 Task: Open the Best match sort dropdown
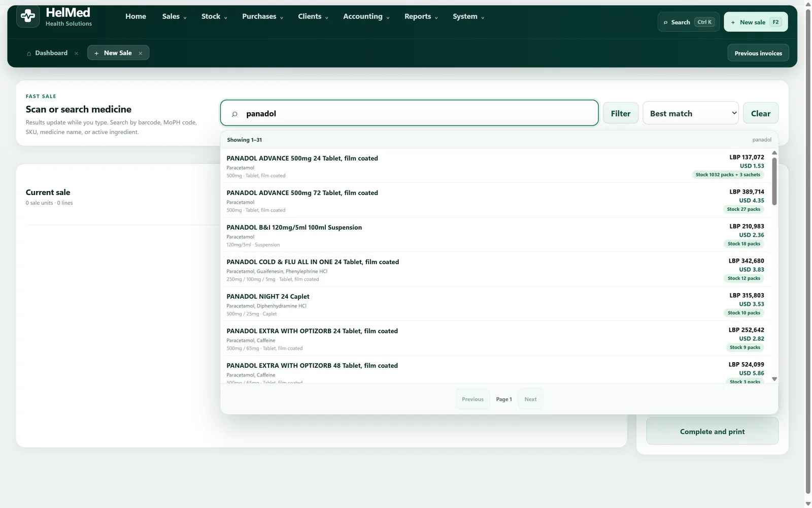coord(691,113)
